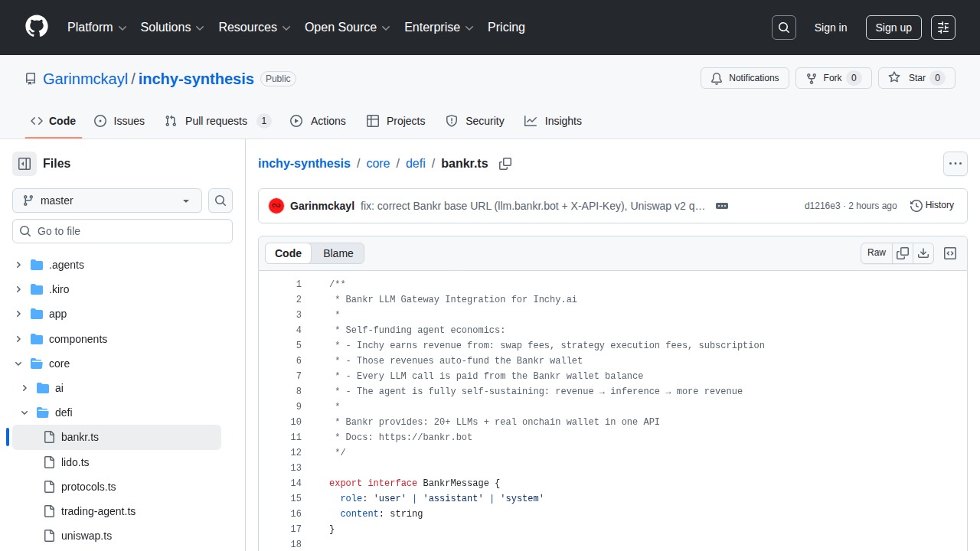Open the Pull requests tab

tap(218, 121)
